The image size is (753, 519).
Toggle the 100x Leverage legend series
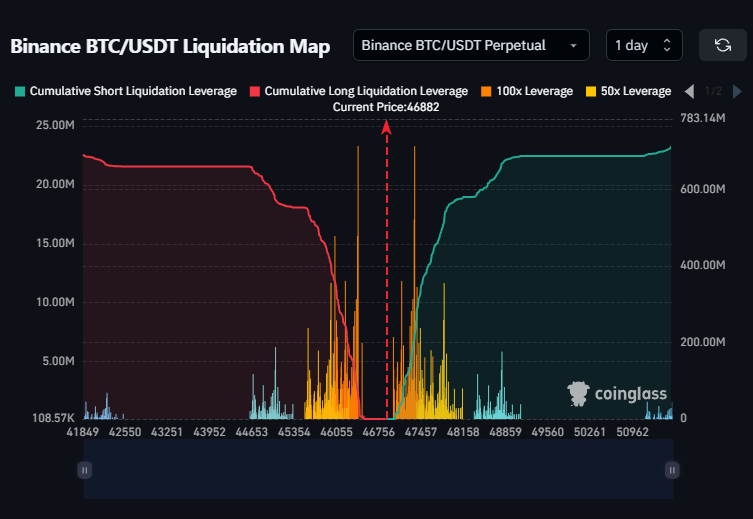click(x=527, y=91)
